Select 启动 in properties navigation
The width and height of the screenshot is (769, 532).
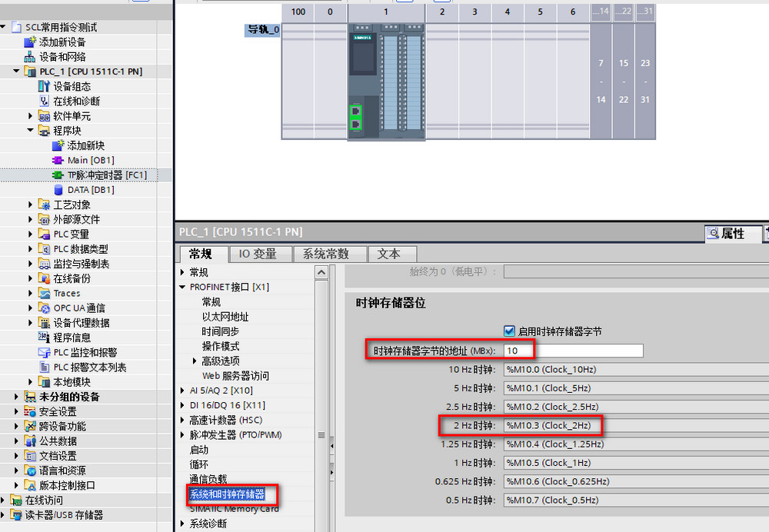[x=198, y=450]
